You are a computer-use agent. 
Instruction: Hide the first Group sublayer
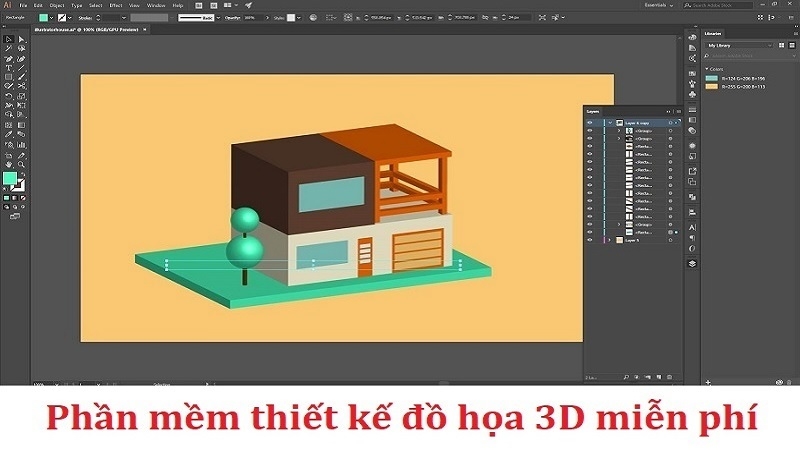(x=590, y=132)
